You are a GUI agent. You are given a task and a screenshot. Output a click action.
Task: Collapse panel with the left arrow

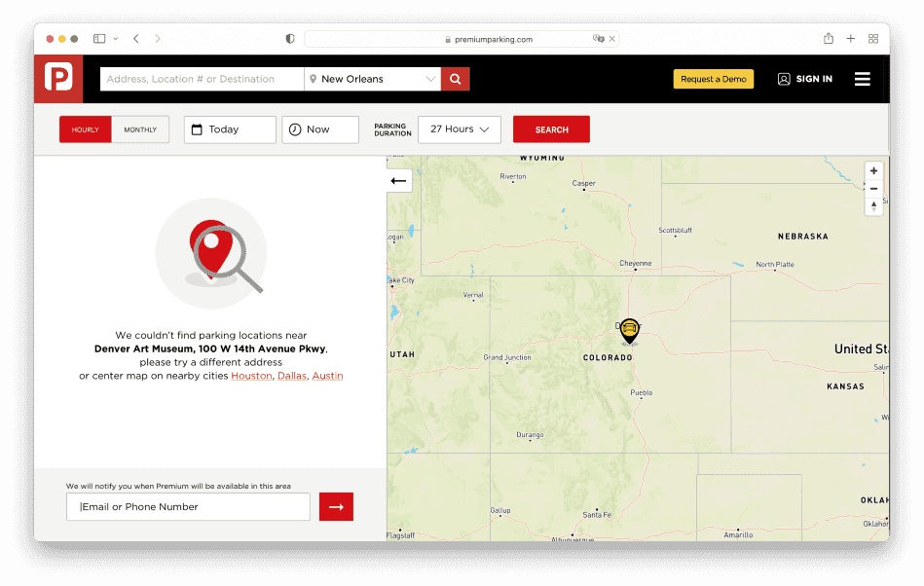(398, 181)
